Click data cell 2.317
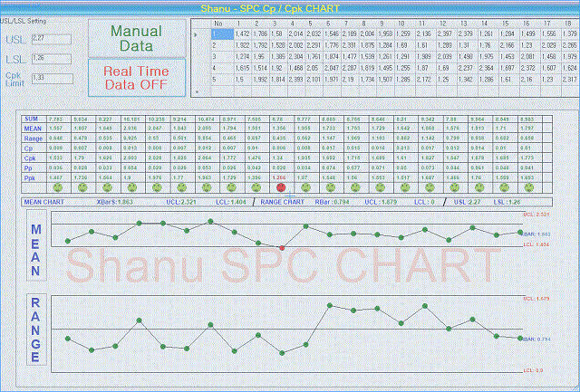The image size is (580, 392). pos(570,80)
